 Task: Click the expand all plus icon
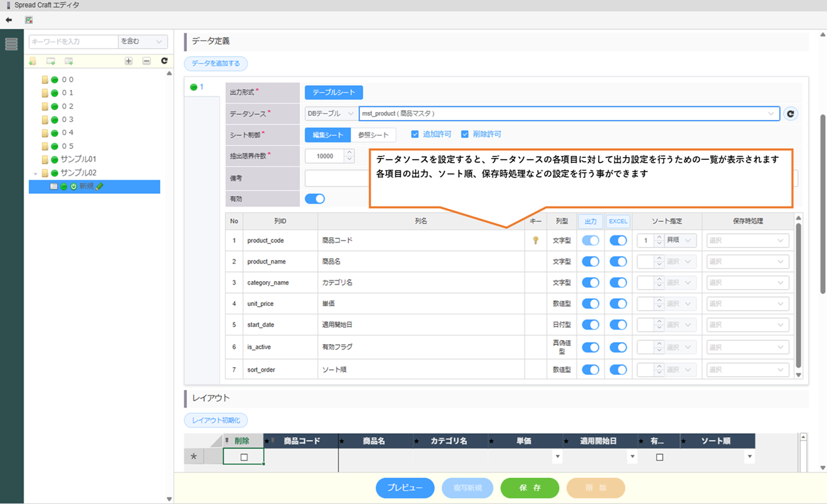point(129,61)
